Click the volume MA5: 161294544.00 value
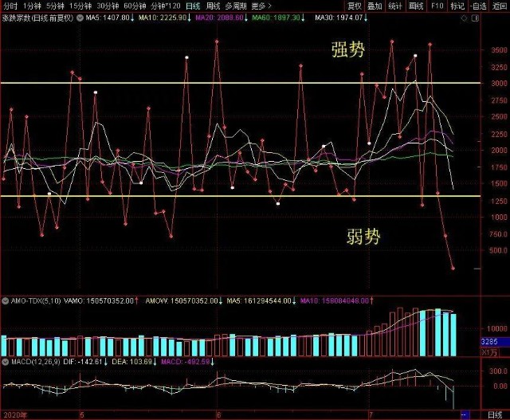This screenshot has height=420, width=510. pos(259,301)
